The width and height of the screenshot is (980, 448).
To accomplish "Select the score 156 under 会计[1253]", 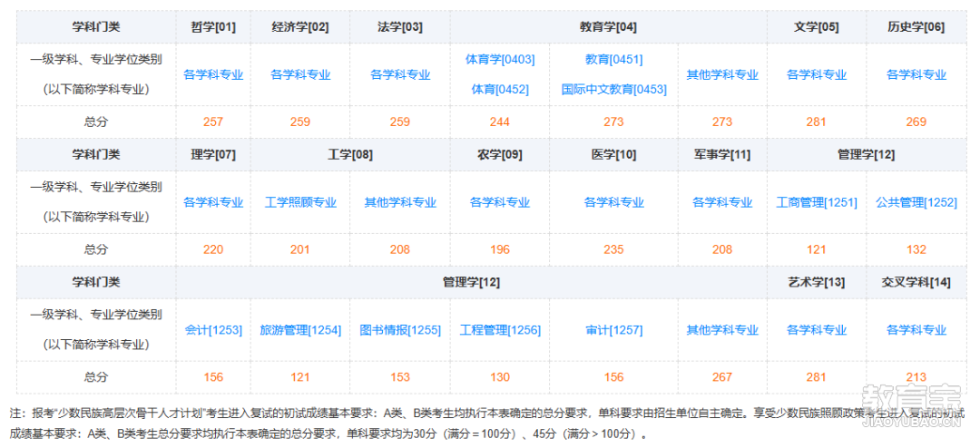I will tap(213, 376).
